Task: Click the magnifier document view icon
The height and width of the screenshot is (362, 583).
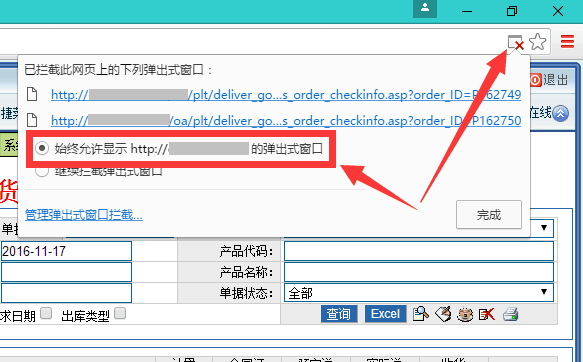Action: 421,314
